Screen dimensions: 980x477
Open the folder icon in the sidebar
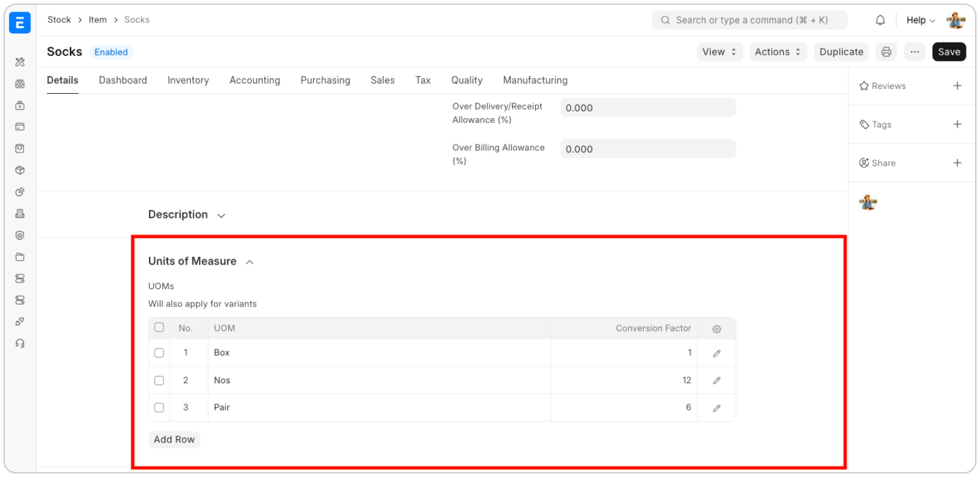[x=20, y=257]
